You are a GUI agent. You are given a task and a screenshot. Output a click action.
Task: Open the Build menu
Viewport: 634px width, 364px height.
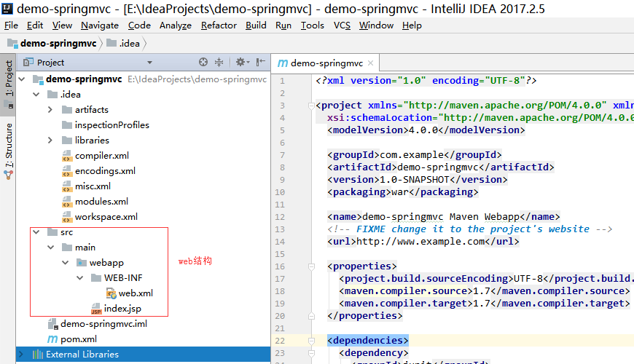coord(256,25)
